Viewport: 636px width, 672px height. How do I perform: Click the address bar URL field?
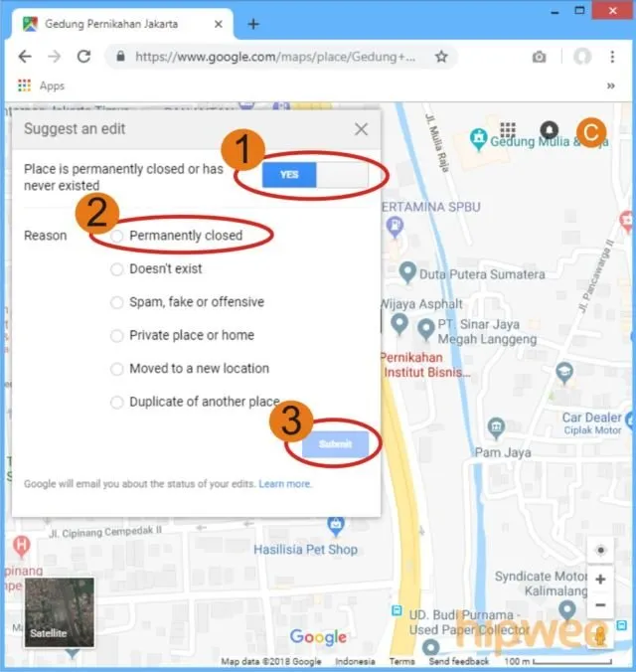click(275, 57)
